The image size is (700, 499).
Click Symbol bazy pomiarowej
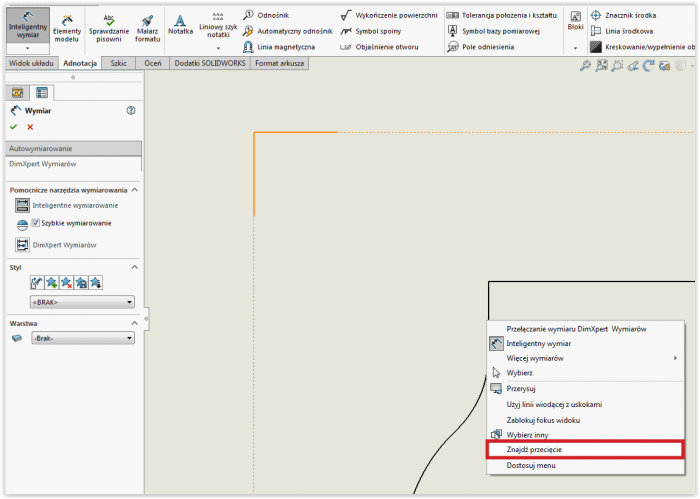(x=493, y=31)
